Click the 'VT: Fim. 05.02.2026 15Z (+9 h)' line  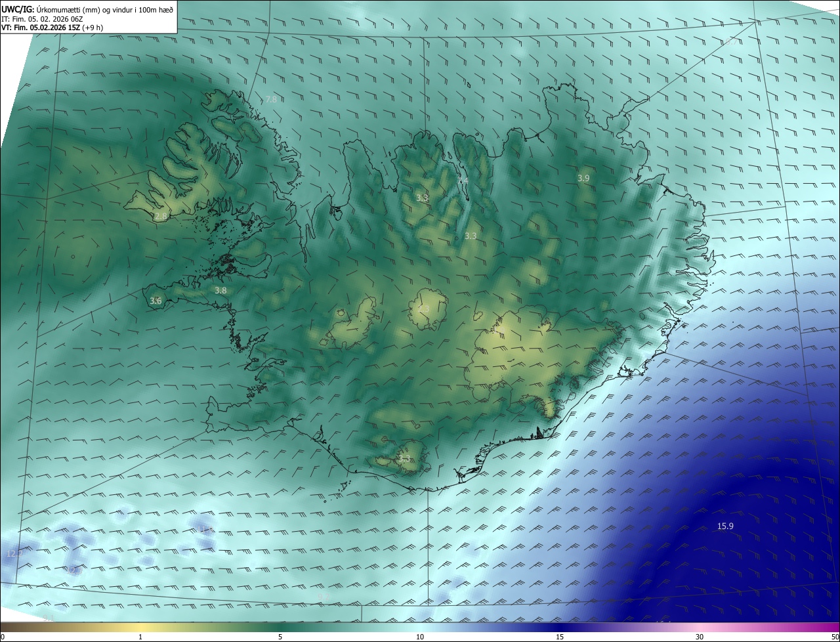point(52,28)
